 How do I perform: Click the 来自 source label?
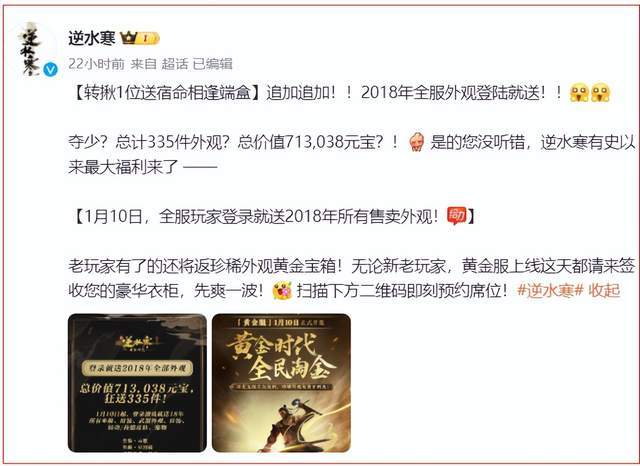pyautogui.click(x=144, y=64)
